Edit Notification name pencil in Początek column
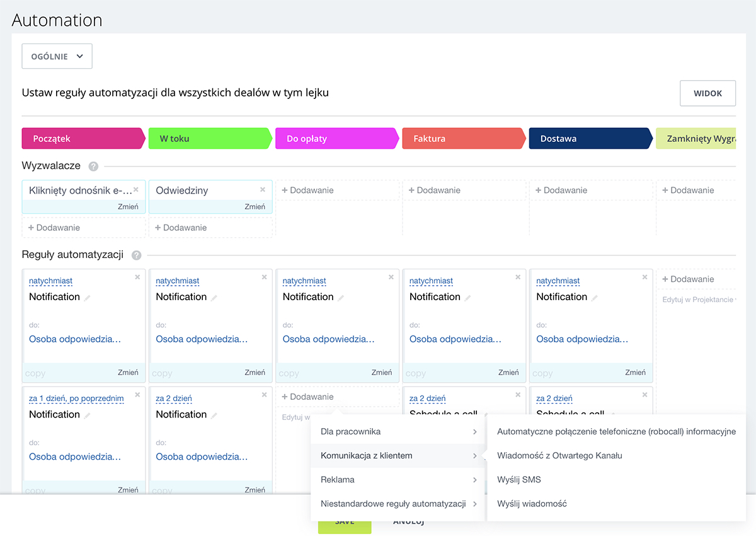This screenshot has width=756, height=536. [x=88, y=298]
